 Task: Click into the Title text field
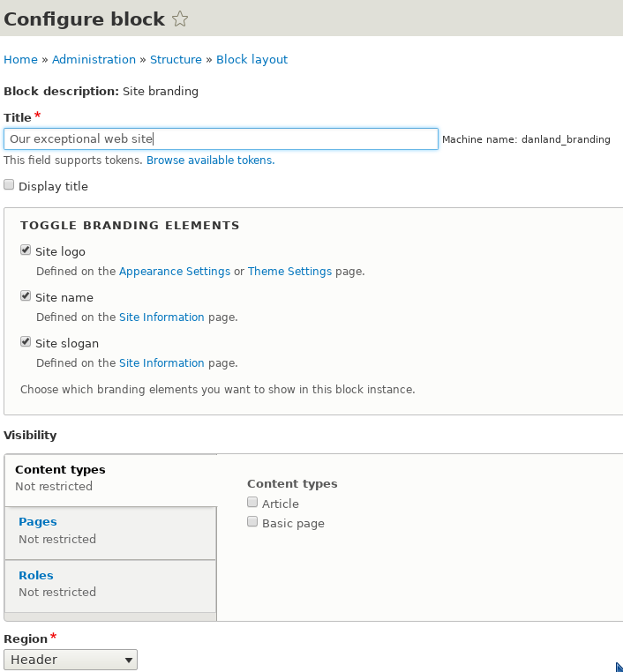221,138
